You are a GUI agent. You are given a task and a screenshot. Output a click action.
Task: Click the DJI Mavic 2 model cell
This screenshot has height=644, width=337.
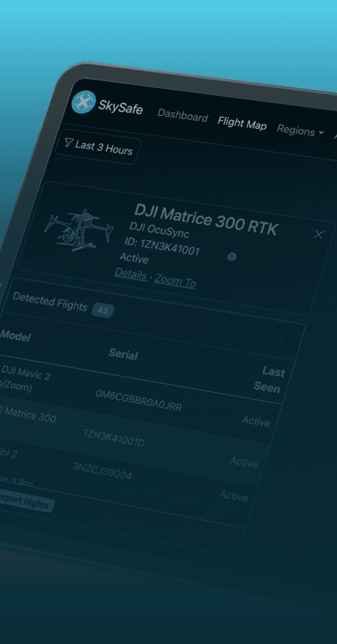25,379
